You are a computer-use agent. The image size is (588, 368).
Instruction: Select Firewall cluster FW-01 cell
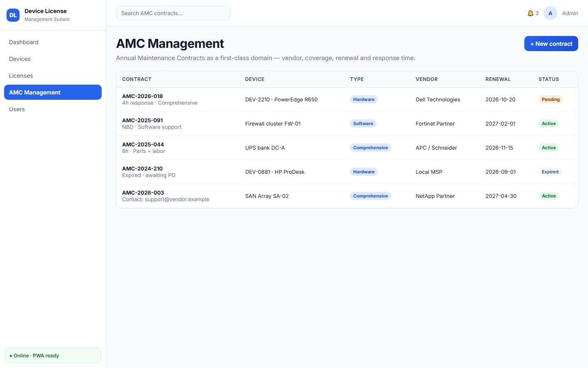click(273, 123)
